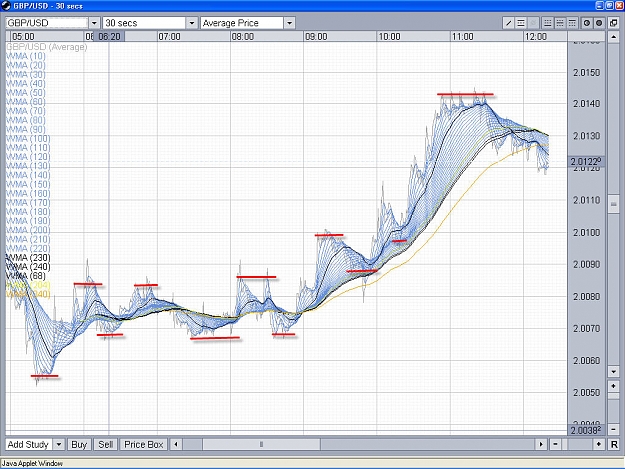Screen dimensions: 625x469
Task: Click the vertical scrollbar thumb
Action: pos(613,204)
